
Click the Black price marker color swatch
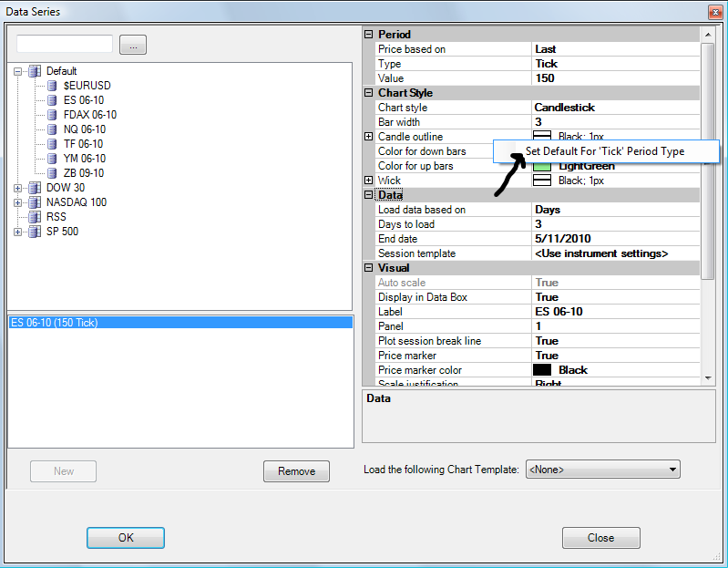point(542,370)
